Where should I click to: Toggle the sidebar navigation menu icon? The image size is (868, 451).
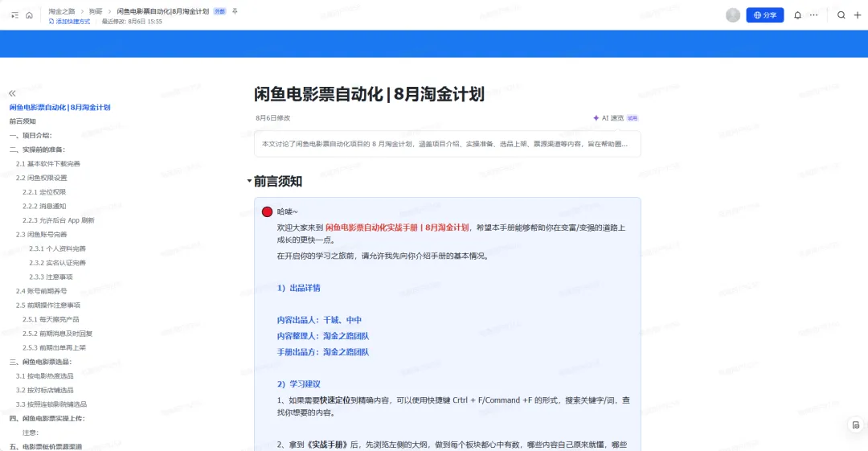15,15
